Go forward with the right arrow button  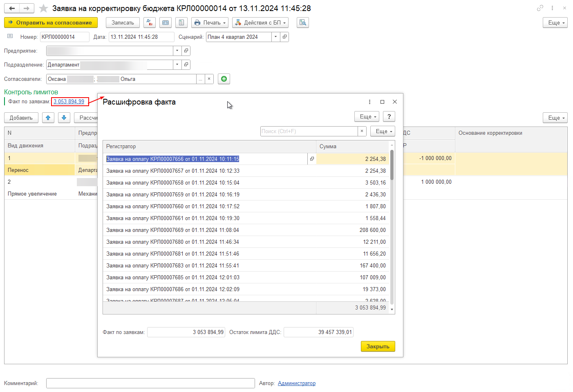pyautogui.click(x=27, y=8)
